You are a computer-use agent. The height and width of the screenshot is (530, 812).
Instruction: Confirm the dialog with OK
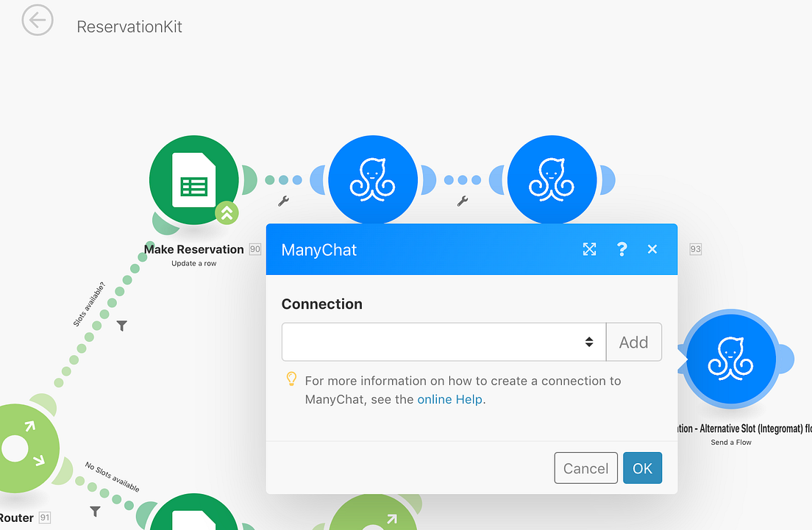pos(642,468)
